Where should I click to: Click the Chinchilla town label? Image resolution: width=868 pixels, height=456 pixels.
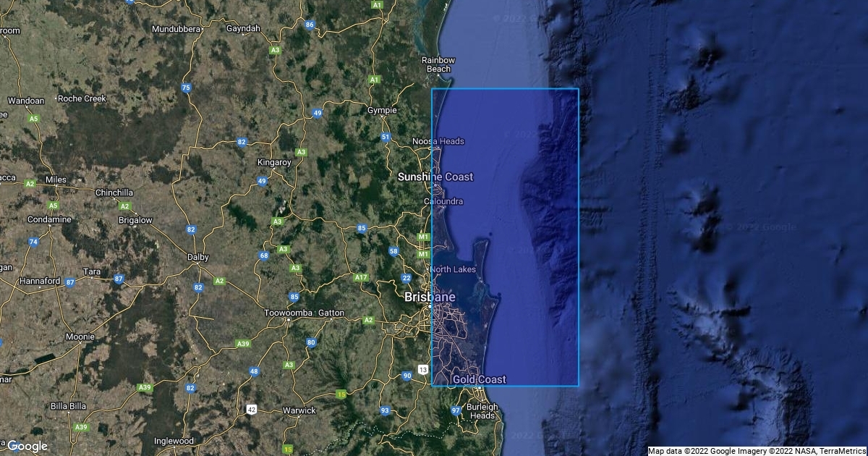coord(114,193)
